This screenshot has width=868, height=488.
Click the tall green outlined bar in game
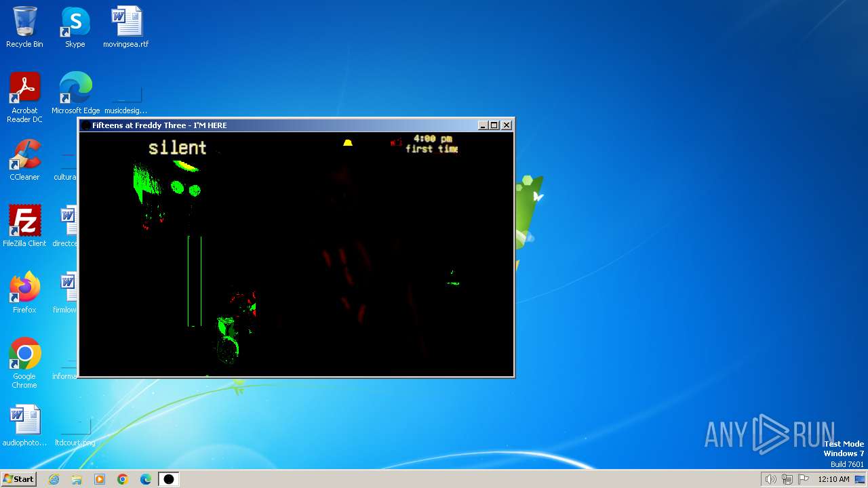pos(195,281)
